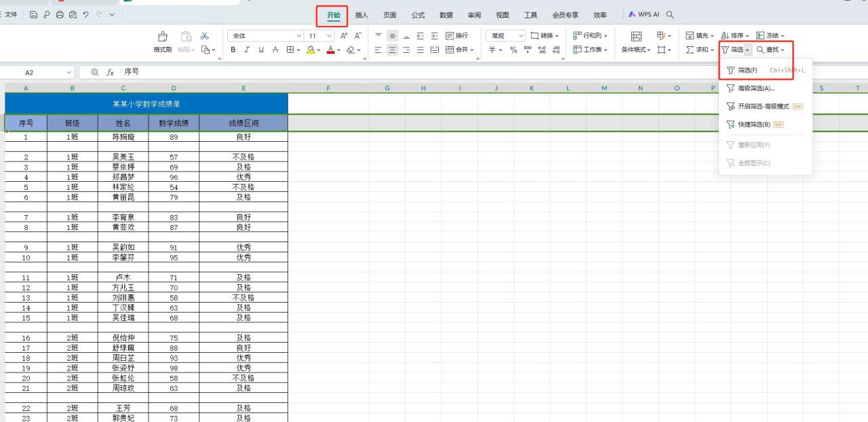Select Quick Filter (快捷筛选 B) menu item
The image size is (868, 422).
766,125
